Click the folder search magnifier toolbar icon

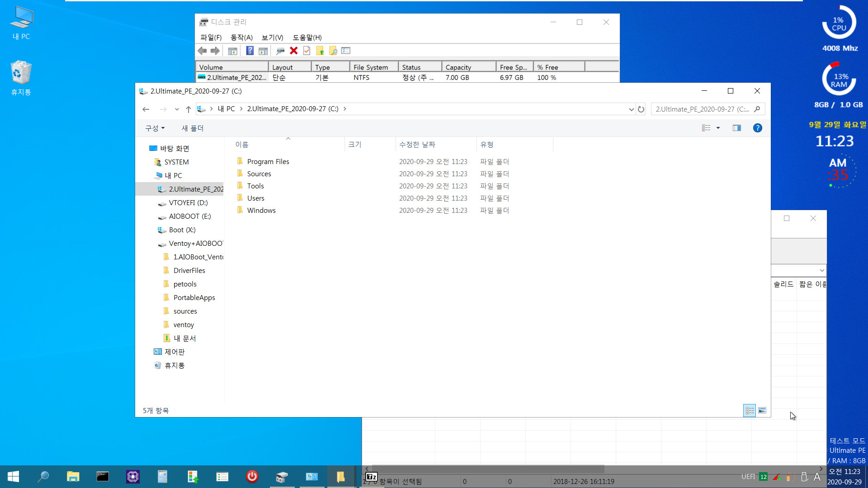click(x=333, y=51)
